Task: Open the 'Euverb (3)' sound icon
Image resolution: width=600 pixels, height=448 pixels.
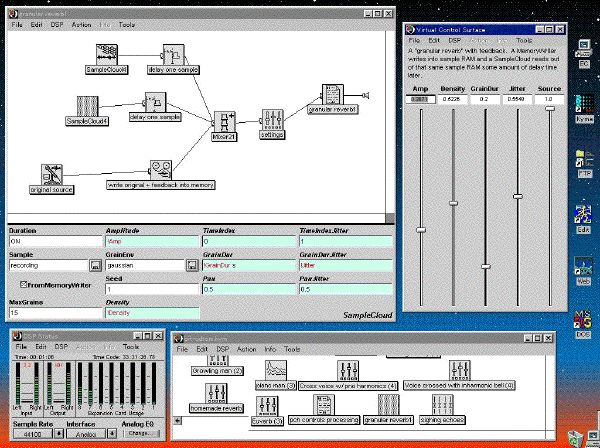Action: coord(267,406)
